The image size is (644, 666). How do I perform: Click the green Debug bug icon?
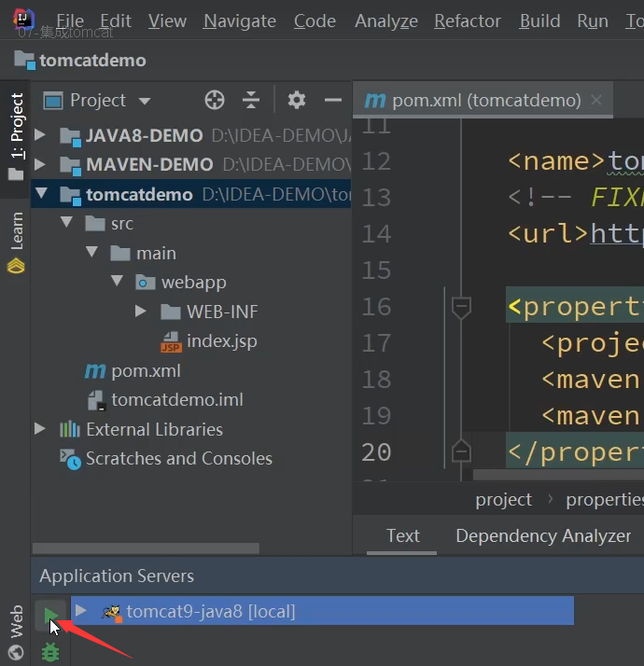[50, 652]
